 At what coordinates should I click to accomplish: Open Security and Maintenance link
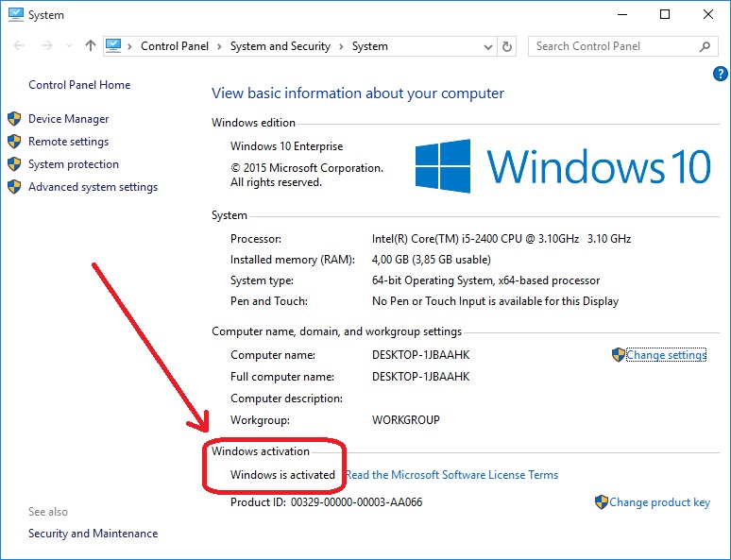click(93, 534)
